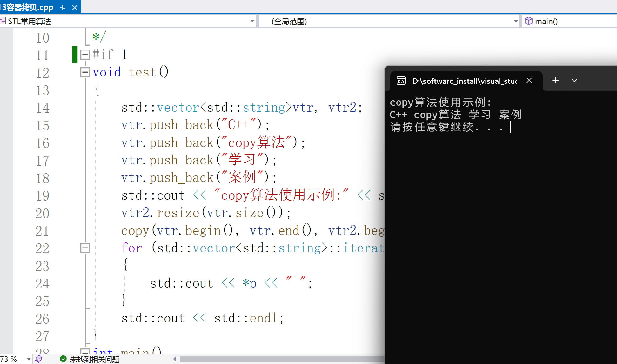Pin the 容器拷贝.cpp editor tab
The image size is (617, 364).
(63, 7)
